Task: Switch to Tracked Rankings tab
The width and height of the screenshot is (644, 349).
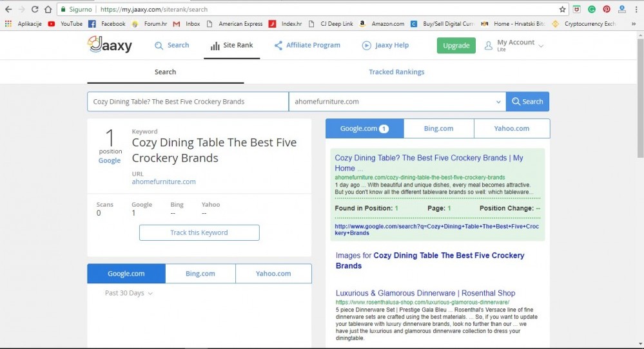Action: tap(396, 71)
